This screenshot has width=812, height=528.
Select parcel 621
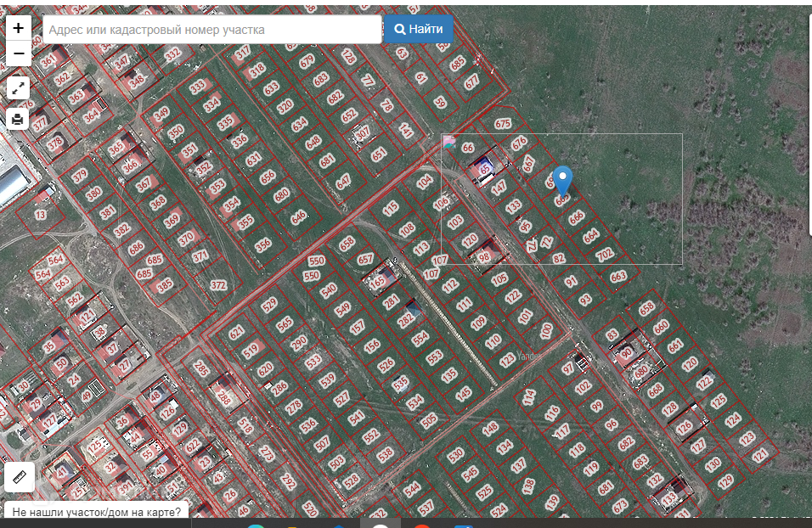236,332
